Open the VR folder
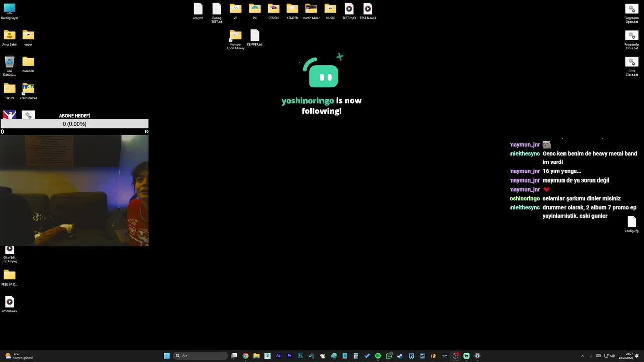Screen dimensions: 644x362 point(235,11)
